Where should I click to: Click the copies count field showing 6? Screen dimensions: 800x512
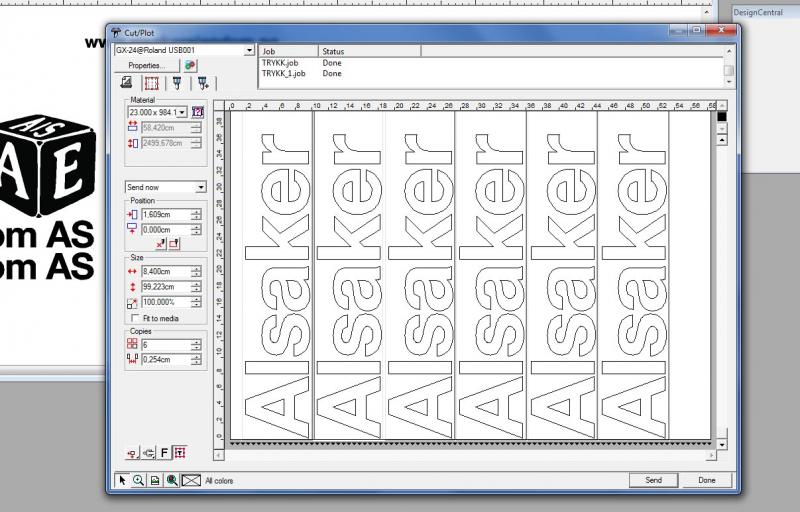(166, 345)
